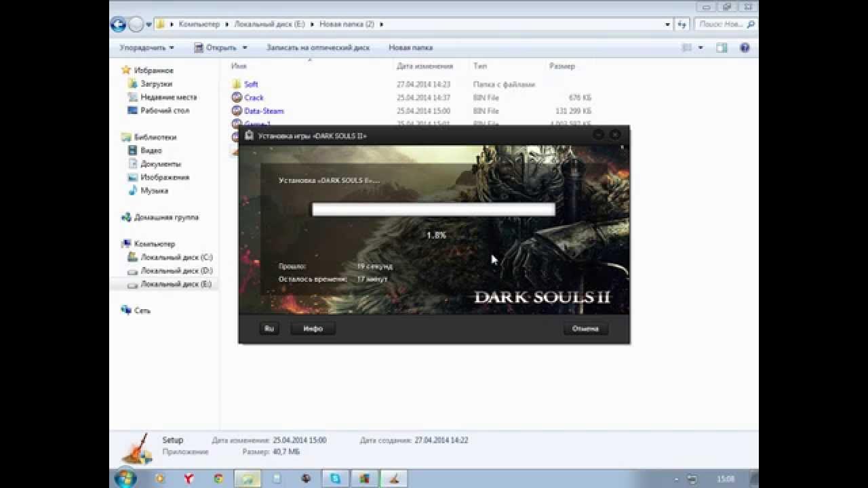Select Видео library
This screenshot has height=488, width=868.
click(x=144, y=150)
